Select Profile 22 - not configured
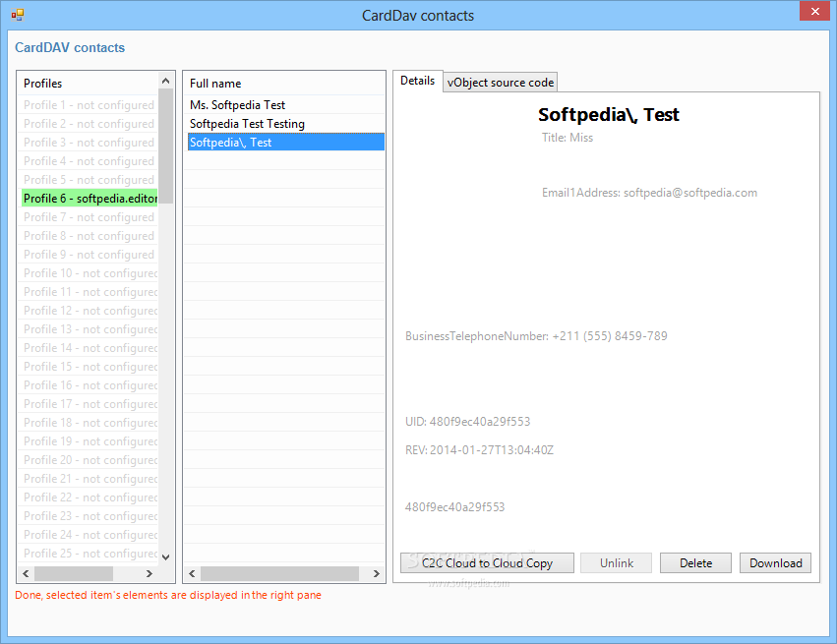The width and height of the screenshot is (837, 644). (x=90, y=498)
